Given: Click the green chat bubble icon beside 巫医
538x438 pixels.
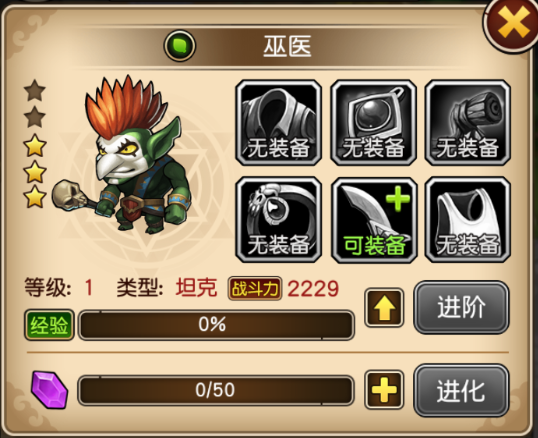Looking at the screenshot, I should [180, 46].
